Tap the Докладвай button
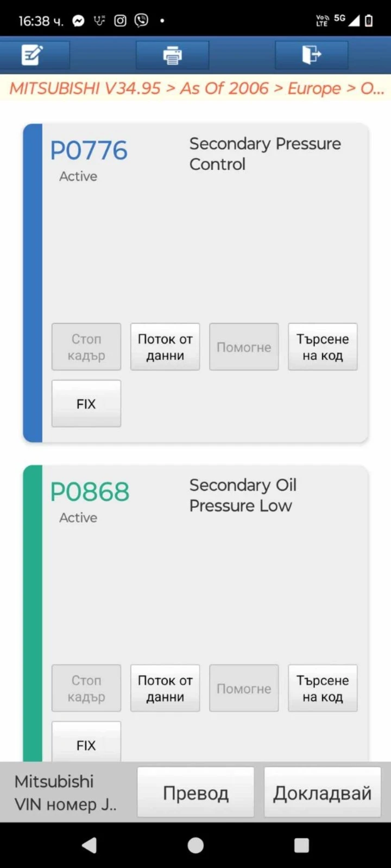Image resolution: width=391 pixels, height=868 pixels. click(323, 793)
